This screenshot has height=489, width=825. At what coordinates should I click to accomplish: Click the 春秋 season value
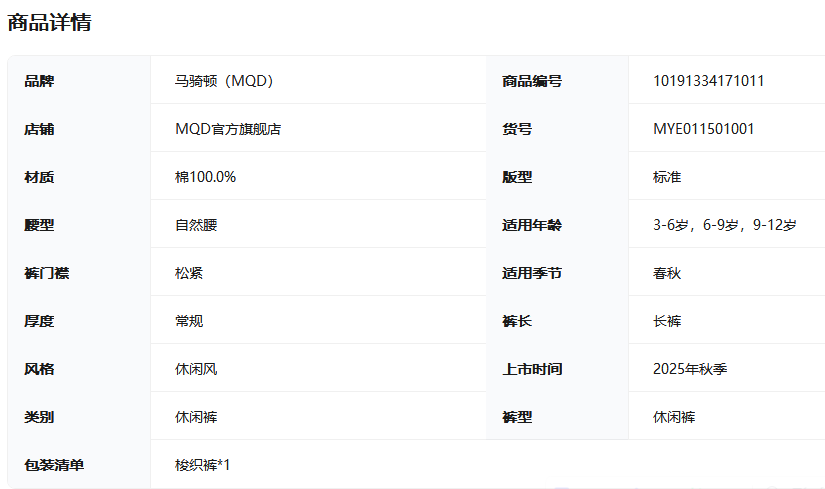pos(667,273)
